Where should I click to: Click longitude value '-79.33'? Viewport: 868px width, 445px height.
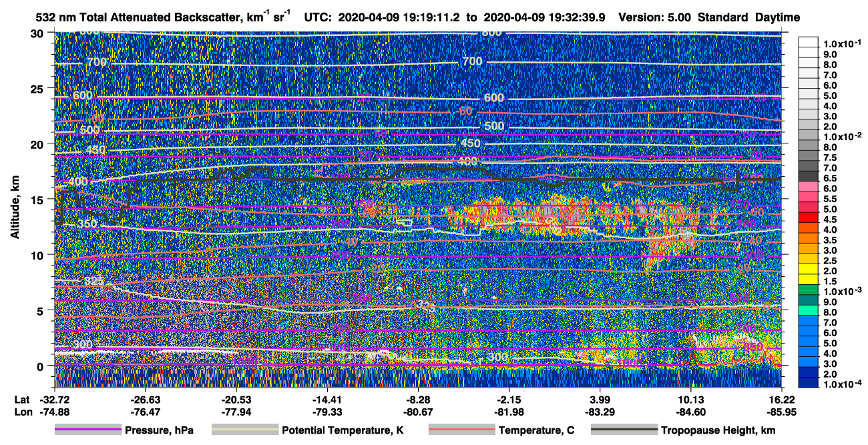tap(328, 412)
